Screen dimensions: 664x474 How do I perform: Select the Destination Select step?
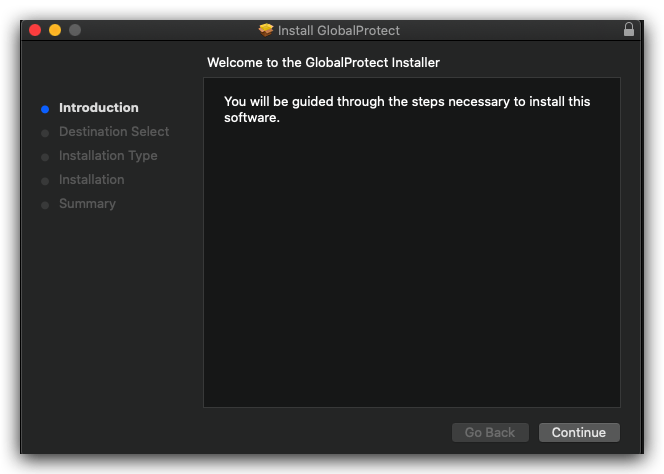(x=114, y=131)
